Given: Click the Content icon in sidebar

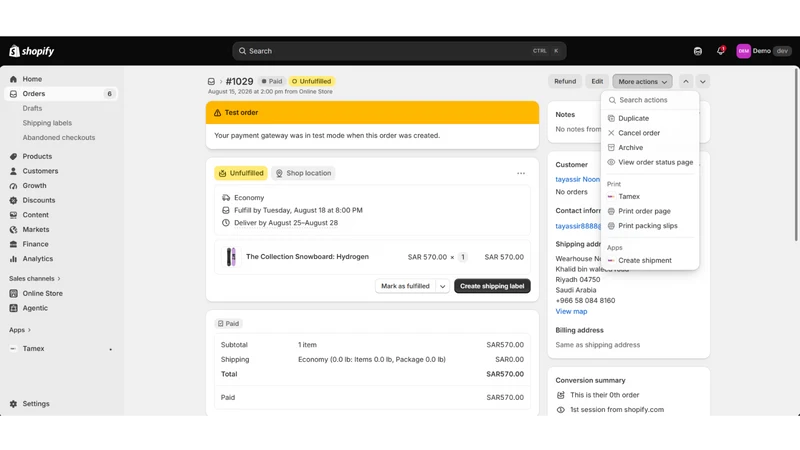Looking at the screenshot, I should tap(13, 215).
